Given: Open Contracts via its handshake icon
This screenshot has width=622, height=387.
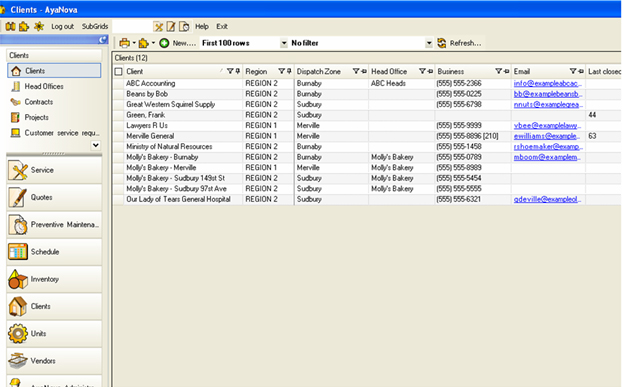Looking at the screenshot, I should [15, 102].
